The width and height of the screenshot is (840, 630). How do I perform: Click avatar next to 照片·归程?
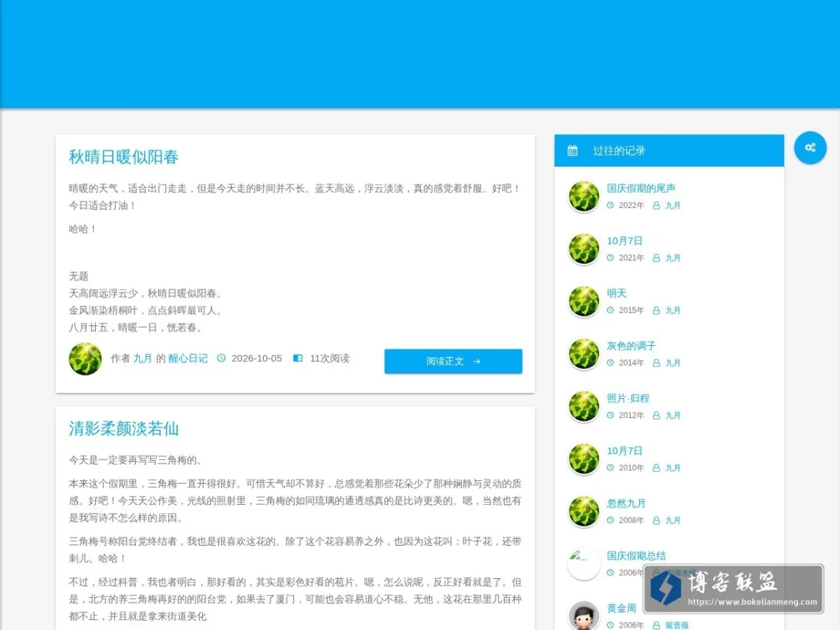(584, 407)
